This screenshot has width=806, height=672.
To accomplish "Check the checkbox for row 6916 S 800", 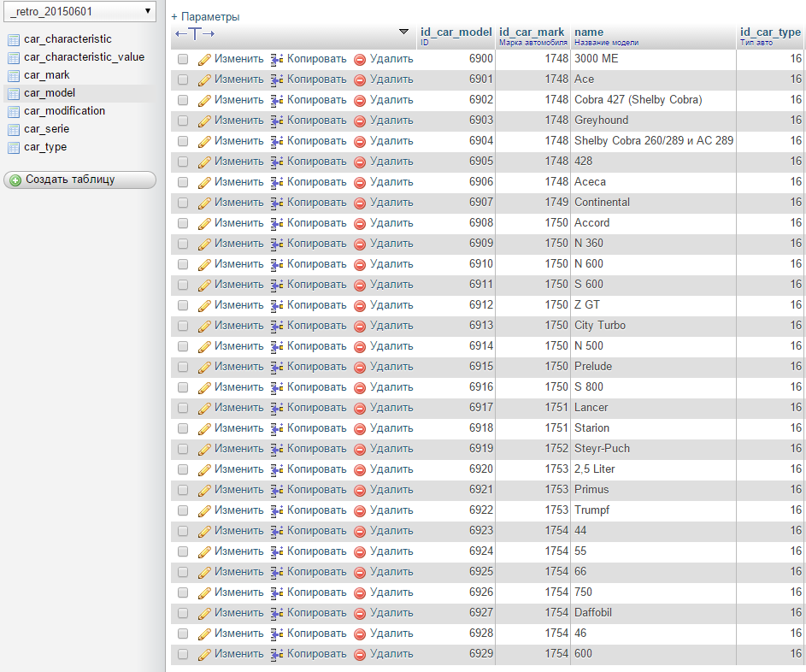I will pos(183,387).
